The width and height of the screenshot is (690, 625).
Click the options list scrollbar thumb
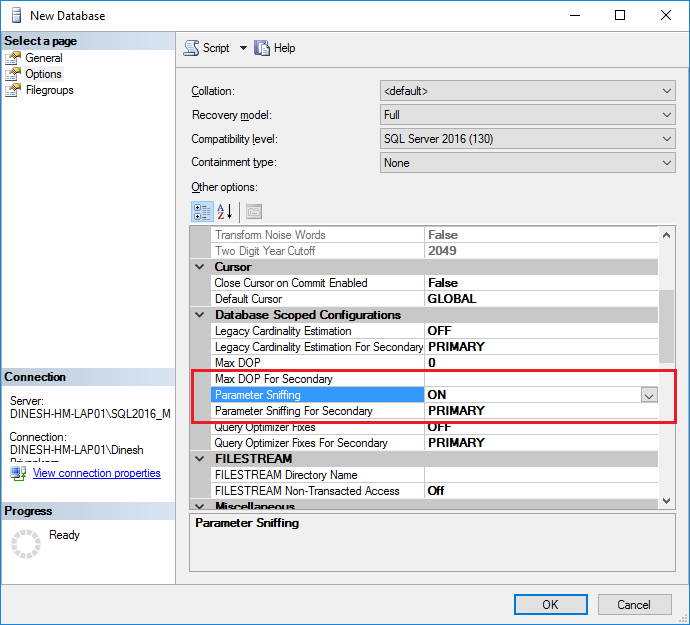point(667,326)
